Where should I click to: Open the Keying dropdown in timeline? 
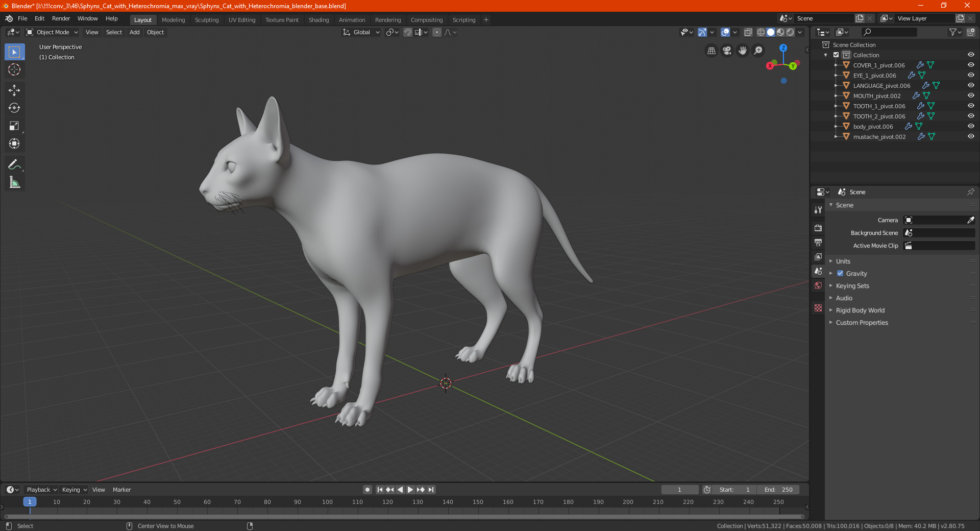[x=74, y=490]
